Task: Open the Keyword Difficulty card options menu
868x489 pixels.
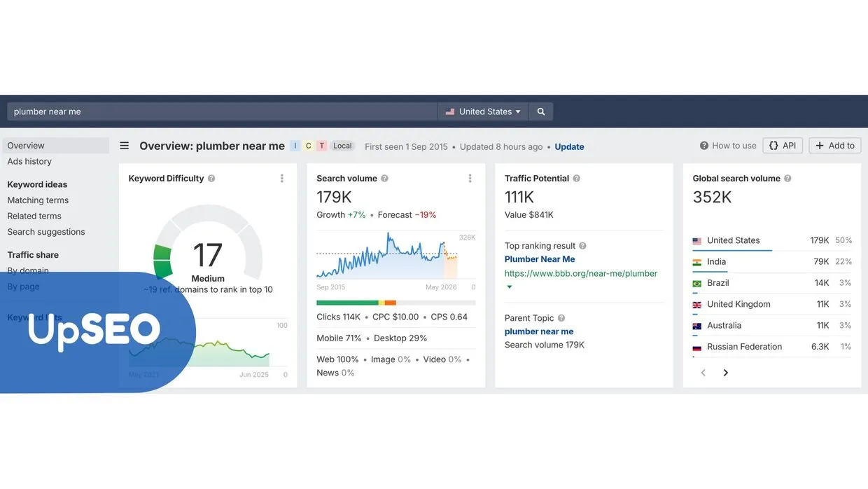Action: (x=282, y=178)
